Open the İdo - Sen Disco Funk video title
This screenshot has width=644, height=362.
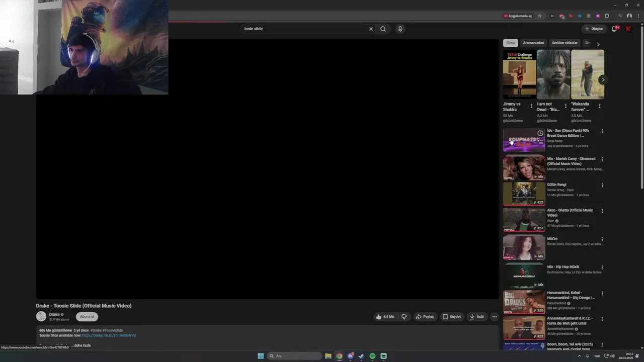pyautogui.click(x=568, y=133)
